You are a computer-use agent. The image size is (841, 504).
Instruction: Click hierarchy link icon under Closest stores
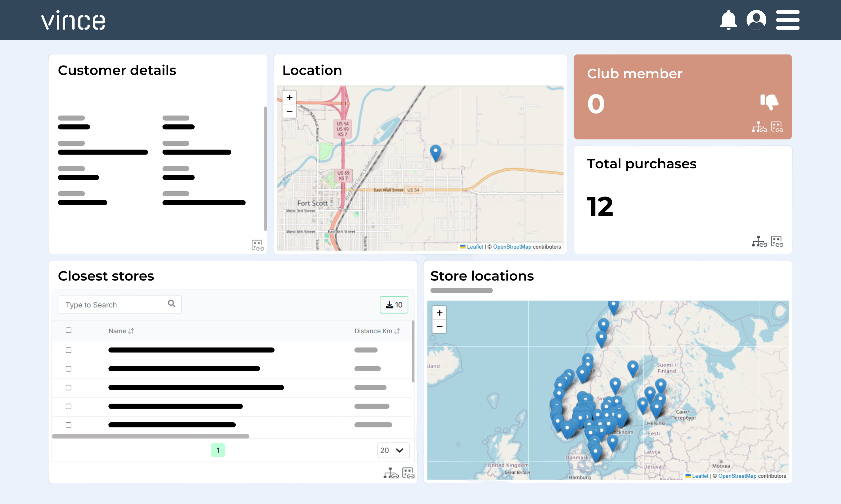391,473
